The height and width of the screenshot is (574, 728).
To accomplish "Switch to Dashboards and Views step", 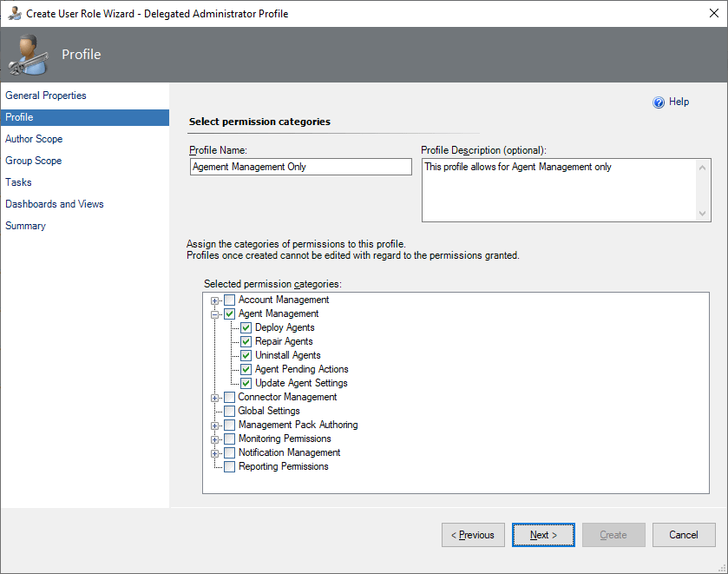I will [x=55, y=204].
